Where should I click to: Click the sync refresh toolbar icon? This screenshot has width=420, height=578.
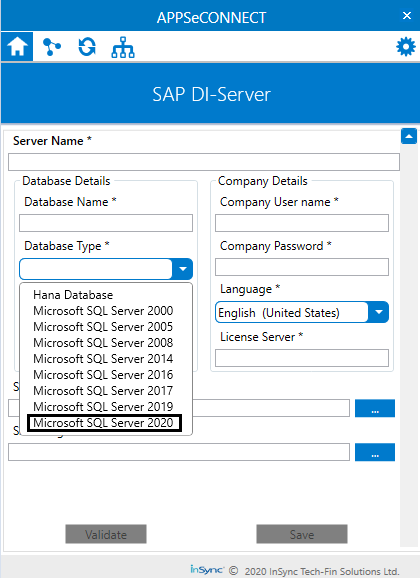[x=87, y=47]
